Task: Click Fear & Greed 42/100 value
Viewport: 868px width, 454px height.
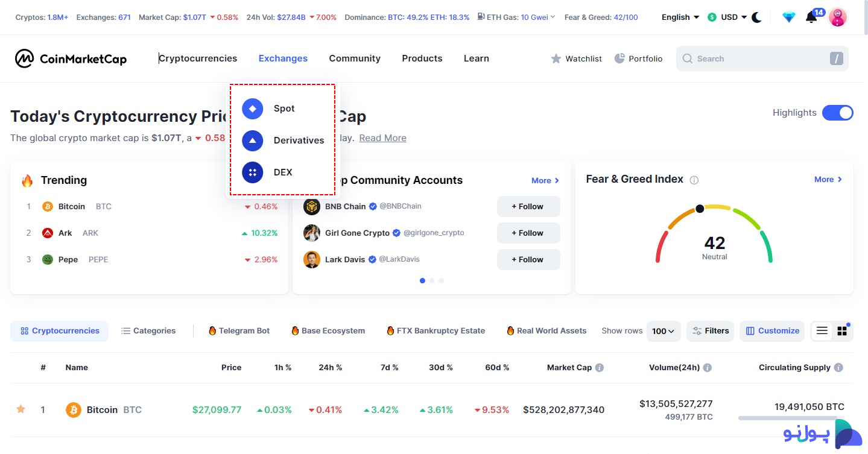Action: (626, 17)
